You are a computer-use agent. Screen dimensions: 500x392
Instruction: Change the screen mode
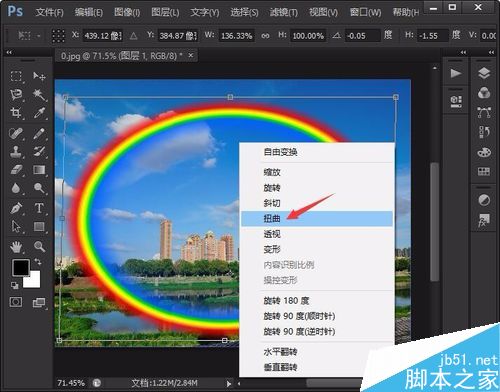tap(39, 303)
